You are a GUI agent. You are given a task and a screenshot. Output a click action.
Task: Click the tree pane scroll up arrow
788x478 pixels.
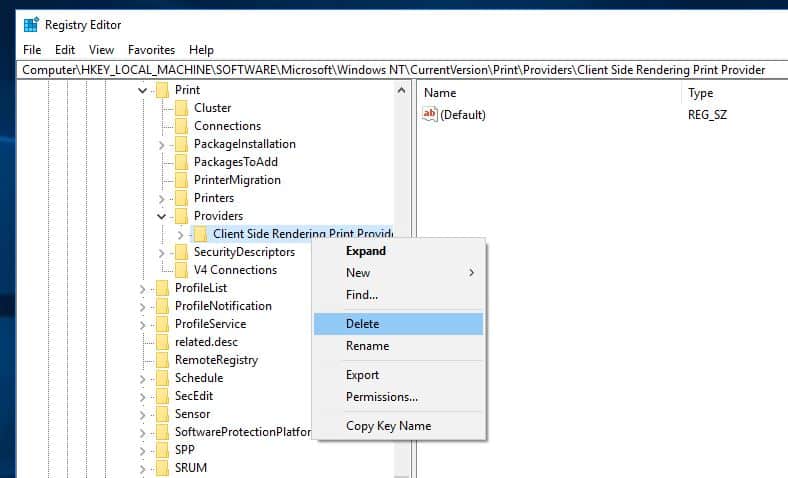coord(402,90)
